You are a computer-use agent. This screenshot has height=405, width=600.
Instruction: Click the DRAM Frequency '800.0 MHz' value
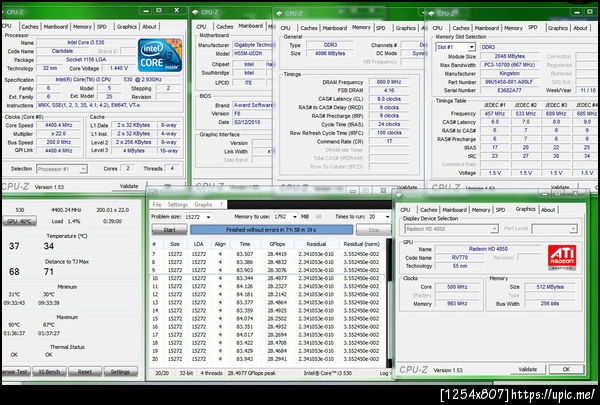tap(389, 82)
